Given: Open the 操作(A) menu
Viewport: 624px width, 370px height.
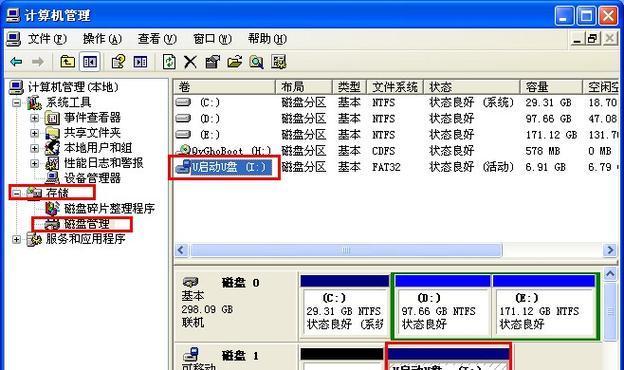Looking at the screenshot, I should point(102,39).
